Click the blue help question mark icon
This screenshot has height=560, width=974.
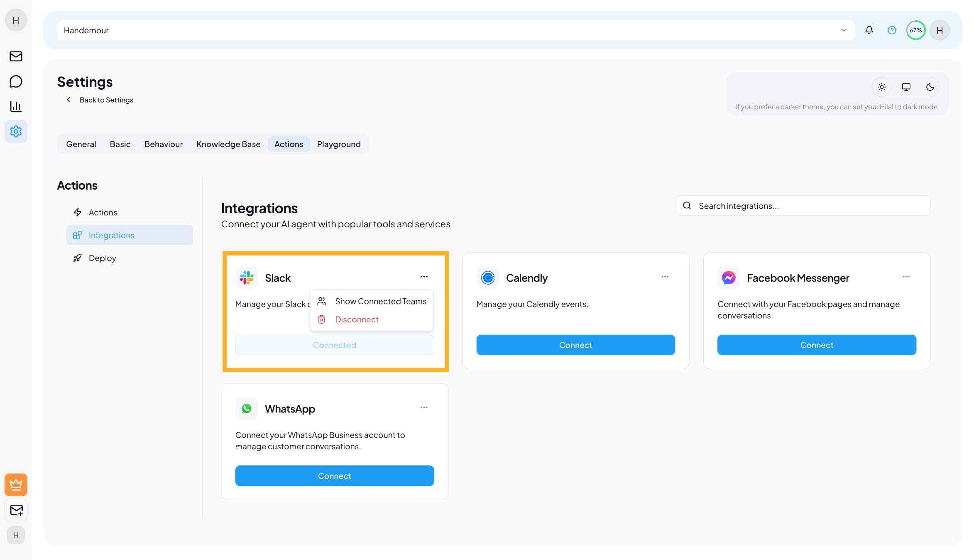(892, 30)
